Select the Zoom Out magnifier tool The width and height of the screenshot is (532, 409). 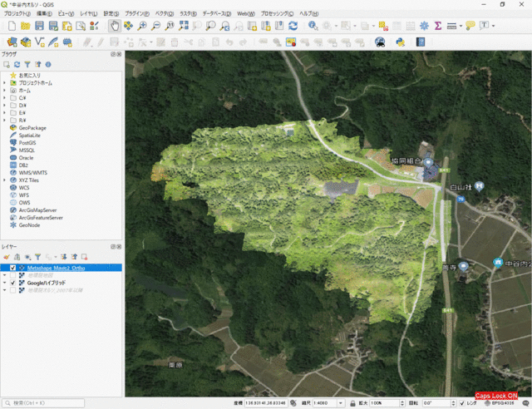(155, 26)
